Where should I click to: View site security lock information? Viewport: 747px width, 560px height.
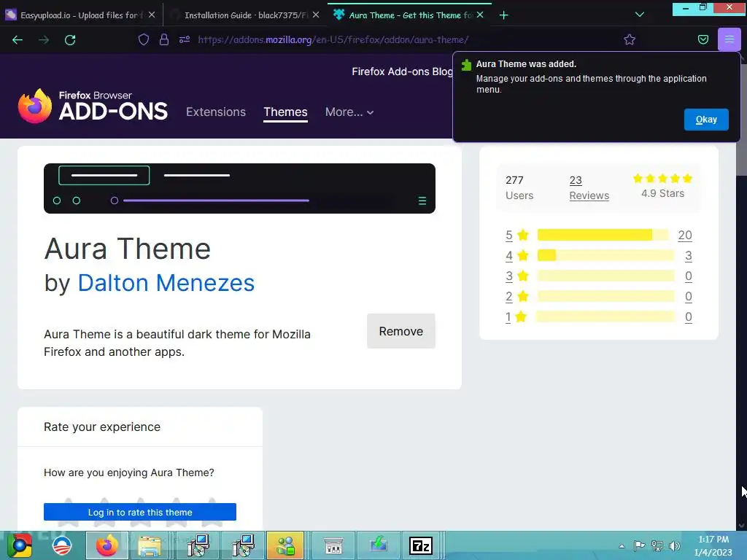[x=164, y=39]
